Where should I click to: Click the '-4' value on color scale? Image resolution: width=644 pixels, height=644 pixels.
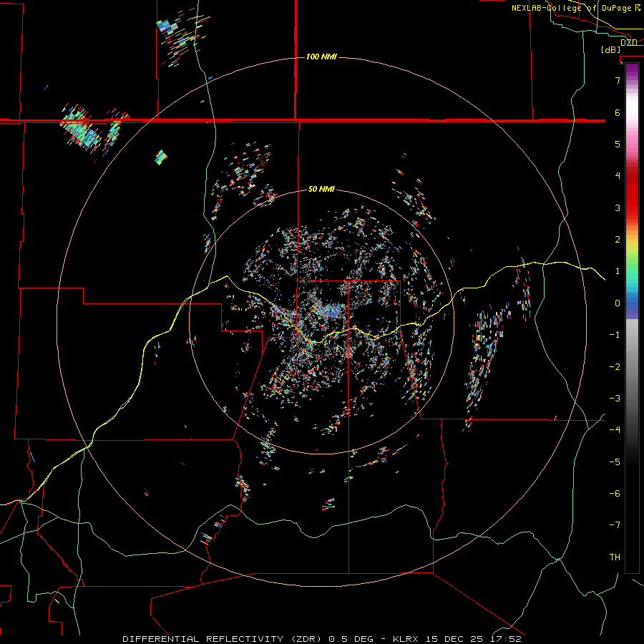click(615, 429)
